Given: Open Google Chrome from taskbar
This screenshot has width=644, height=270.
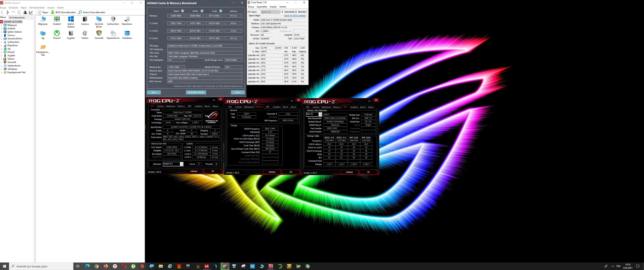Looking at the screenshot, I should point(96,266).
